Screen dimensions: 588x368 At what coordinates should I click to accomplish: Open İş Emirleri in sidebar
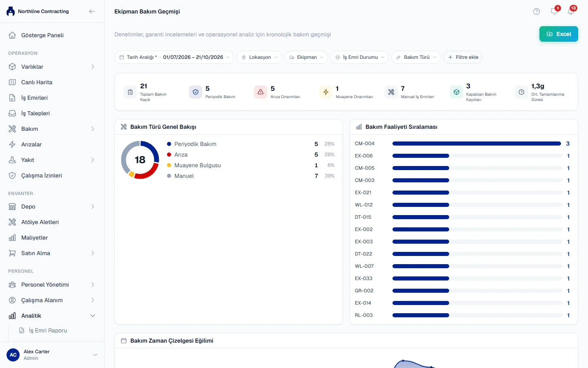pos(52,98)
